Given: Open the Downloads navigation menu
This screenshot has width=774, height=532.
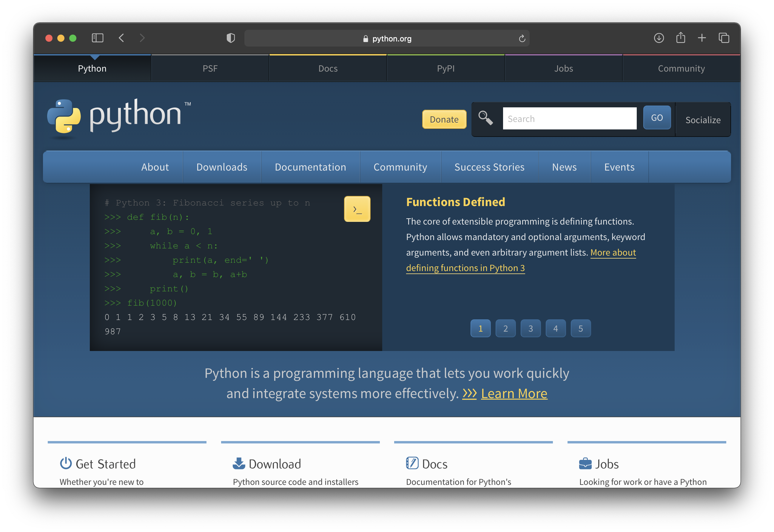Looking at the screenshot, I should [222, 167].
